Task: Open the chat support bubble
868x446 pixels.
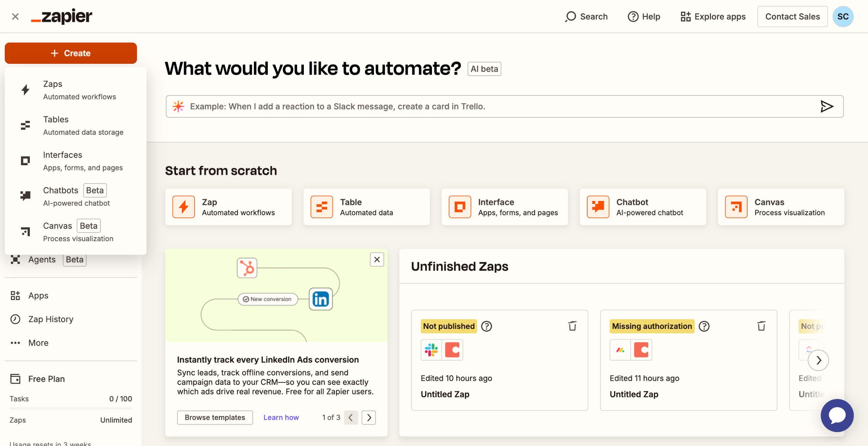Action: [x=837, y=415]
